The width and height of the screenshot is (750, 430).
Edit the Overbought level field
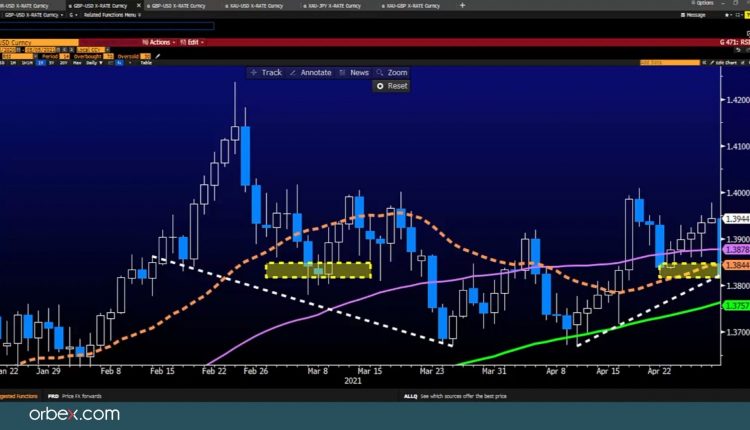pos(108,56)
